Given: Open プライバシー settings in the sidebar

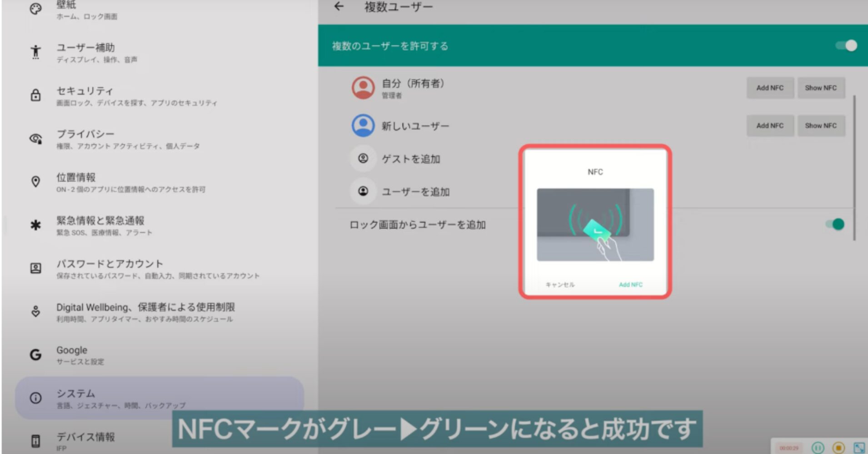Looking at the screenshot, I should point(159,139).
